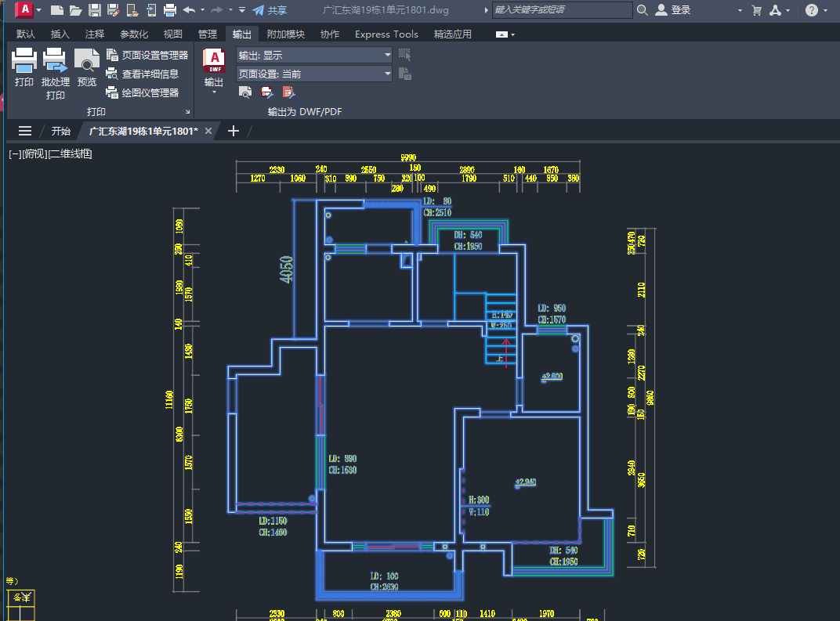The image size is (840, 621).
Task: Open the Express Tools ribbon tab
Action: click(x=386, y=34)
